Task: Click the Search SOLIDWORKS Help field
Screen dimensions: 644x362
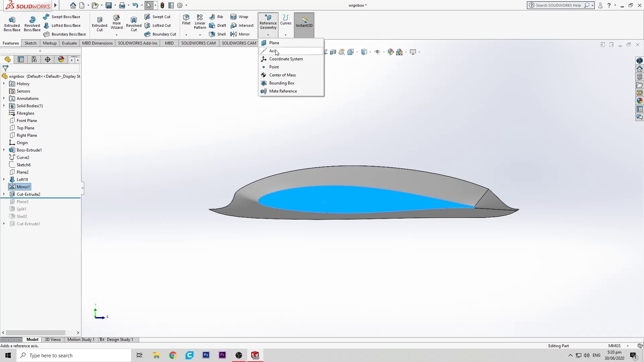Action: pyautogui.click(x=558, y=5)
